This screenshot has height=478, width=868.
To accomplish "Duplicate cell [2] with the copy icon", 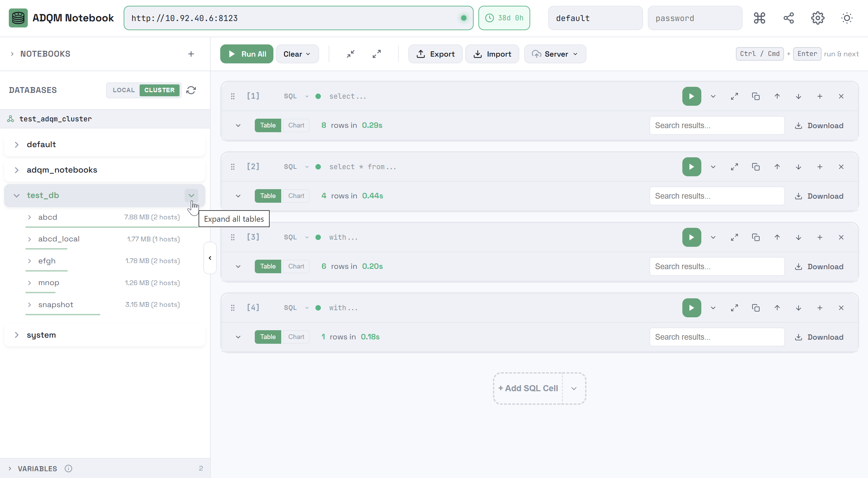I will (x=756, y=167).
